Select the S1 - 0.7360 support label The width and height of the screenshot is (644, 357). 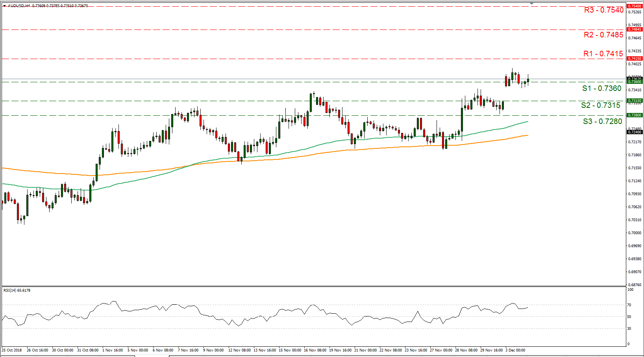click(x=601, y=89)
